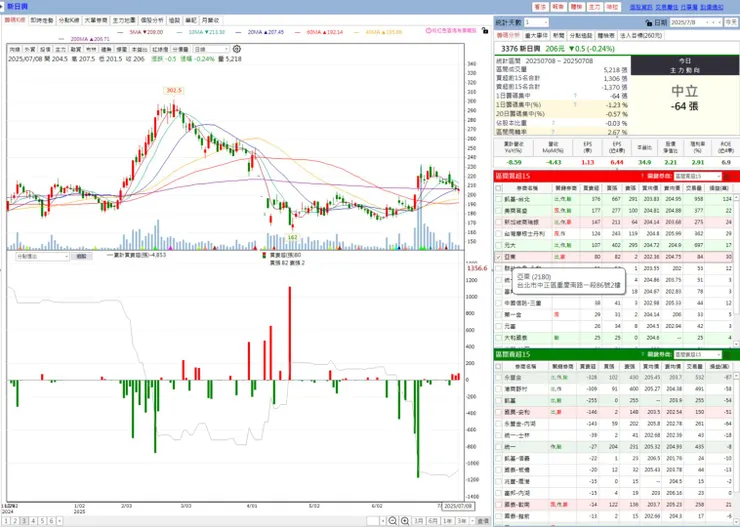The height and width of the screenshot is (527, 740).
Task: Sort by the 交易量 column header in buy table
Action: [696, 188]
